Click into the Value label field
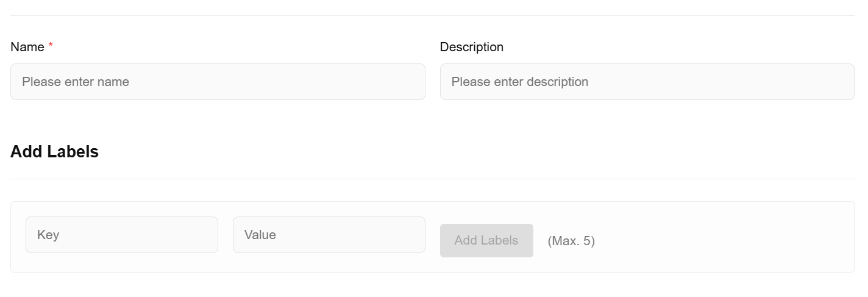The image size is (868, 297). pos(329,235)
